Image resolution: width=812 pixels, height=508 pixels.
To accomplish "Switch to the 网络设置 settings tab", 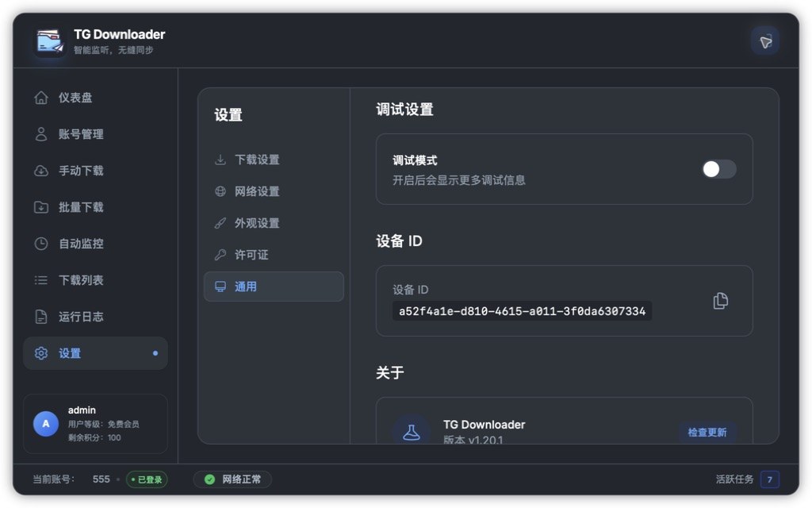I will [x=274, y=191].
